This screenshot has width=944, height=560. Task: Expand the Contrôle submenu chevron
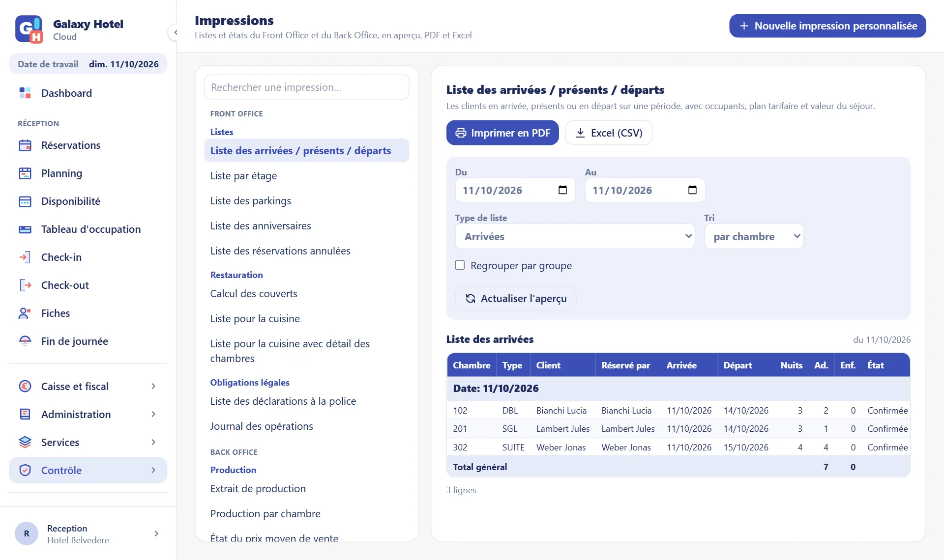[153, 471]
